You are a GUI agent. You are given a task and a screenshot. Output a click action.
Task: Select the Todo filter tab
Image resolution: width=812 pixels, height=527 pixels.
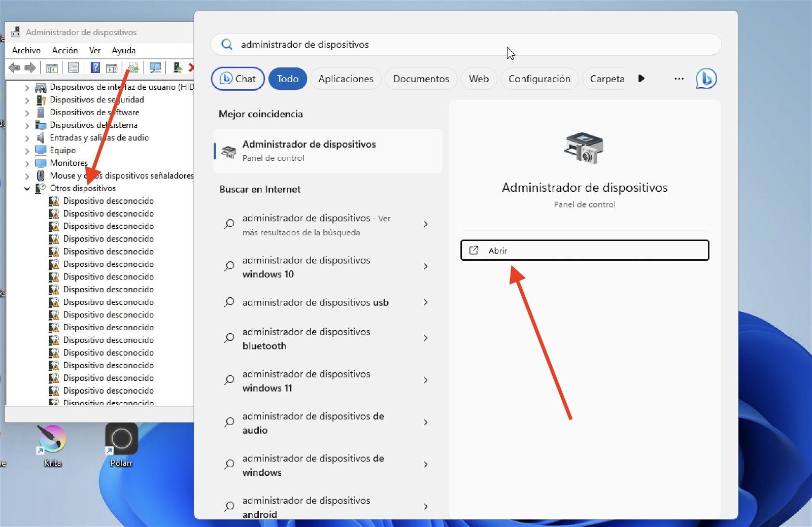tap(288, 79)
